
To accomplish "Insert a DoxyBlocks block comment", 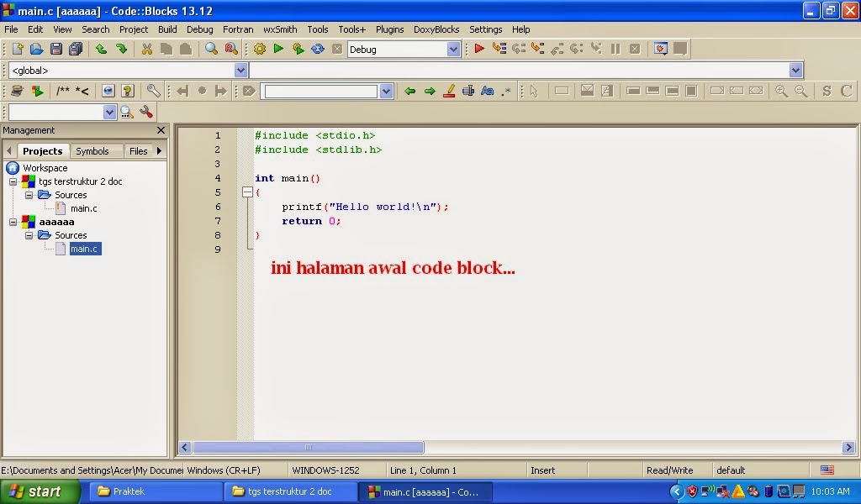I will coord(62,91).
